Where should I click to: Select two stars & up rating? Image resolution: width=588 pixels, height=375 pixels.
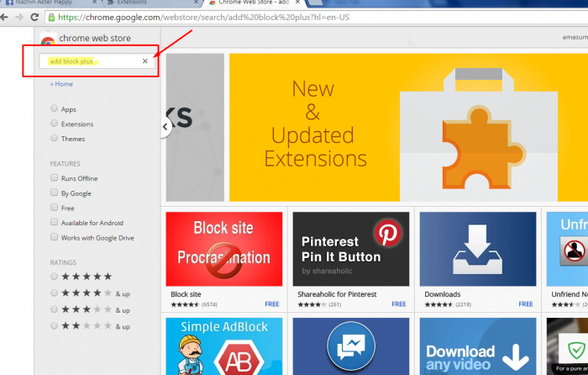pos(54,325)
